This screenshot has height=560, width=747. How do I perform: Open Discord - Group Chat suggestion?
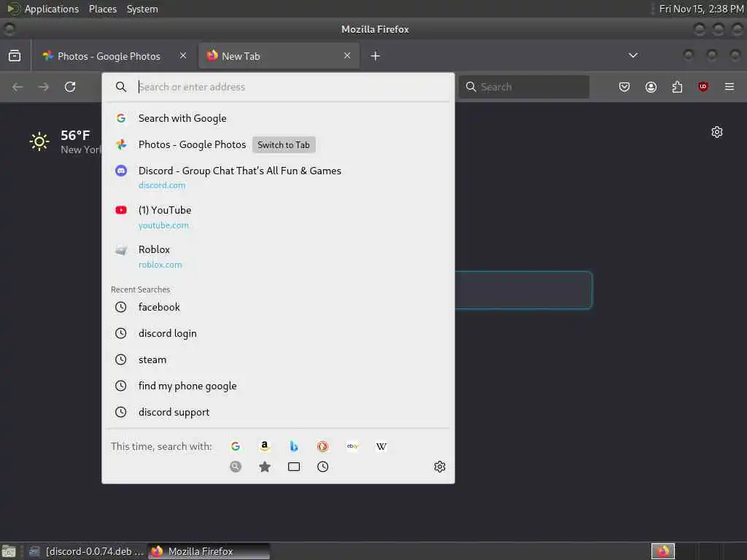coord(278,178)
